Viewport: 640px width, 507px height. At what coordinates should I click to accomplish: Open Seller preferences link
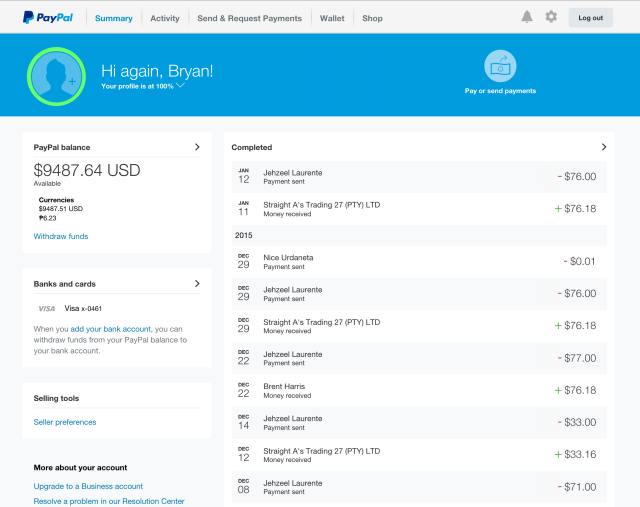pyautogui.click(x=65, y=422)
